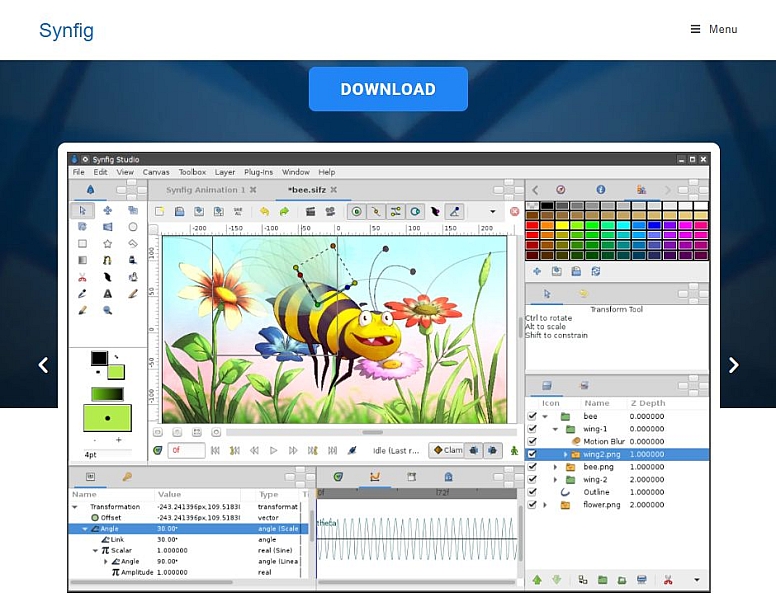Image resolution: width=776 pixels, height=602 pixels.
Task: Select the Feather tool
Action: click(107, 277)
